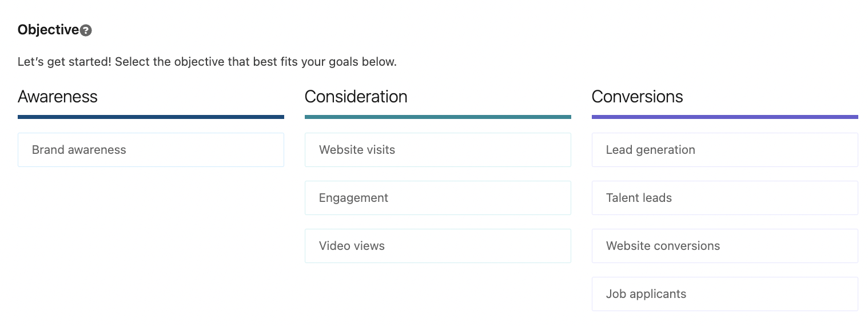Select the Brand awareness objective
Image resolution: width=868 pixels, height=326 pixels.
pos(150,150)
